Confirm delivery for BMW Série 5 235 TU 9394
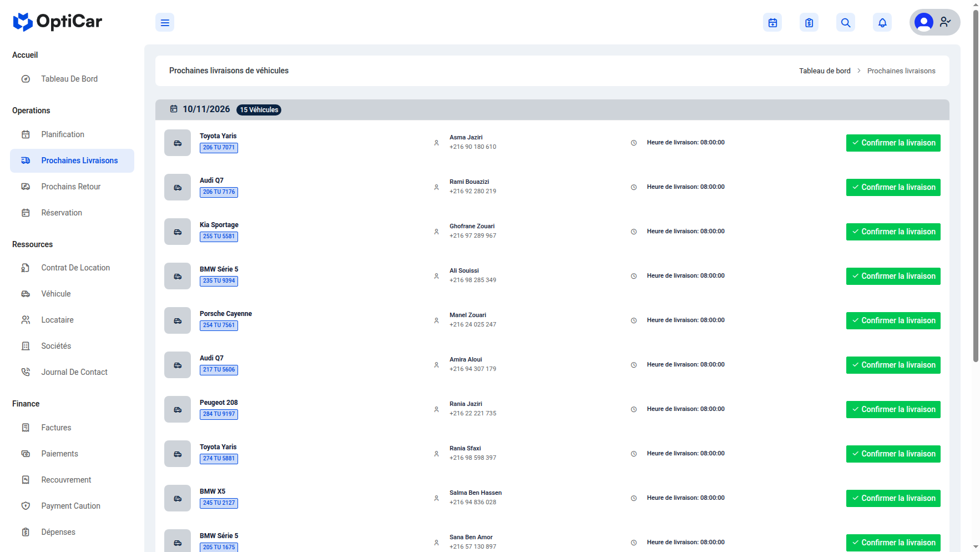The image size is (980, 552). point(893,276)
